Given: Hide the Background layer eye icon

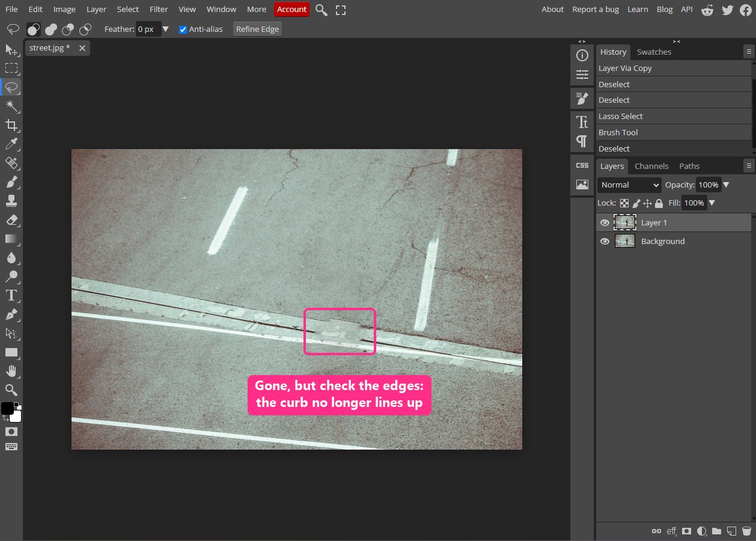Looking at the screenshot, I should (605, 241).
